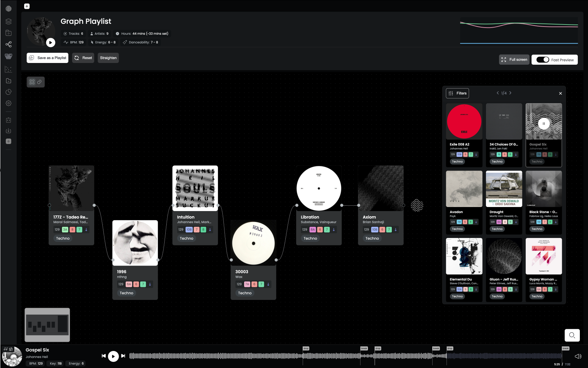Save the graph as a playlist
Viewport: 588px width, 368px height.
pos(48,58)
